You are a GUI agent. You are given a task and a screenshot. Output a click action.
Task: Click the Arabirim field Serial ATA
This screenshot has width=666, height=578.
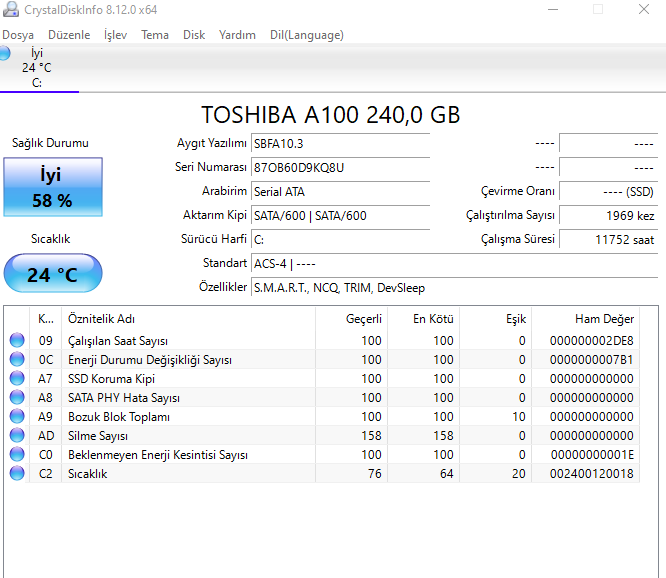(341, 192)
